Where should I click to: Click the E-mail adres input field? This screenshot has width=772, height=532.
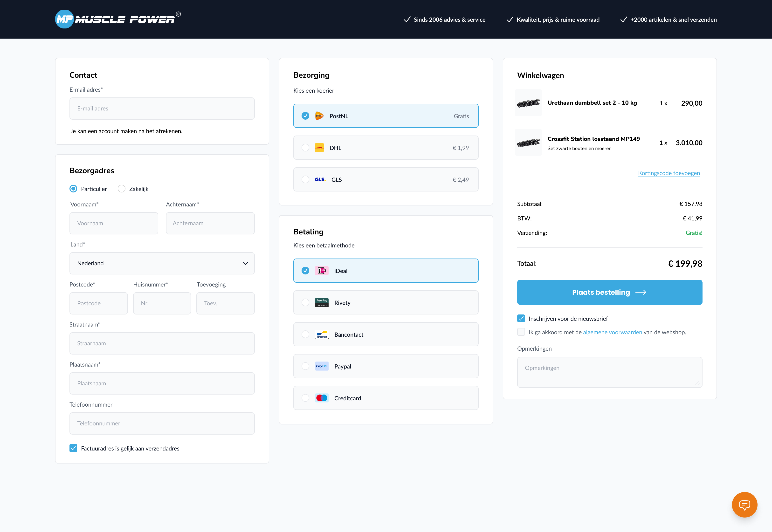pos(162,108)
